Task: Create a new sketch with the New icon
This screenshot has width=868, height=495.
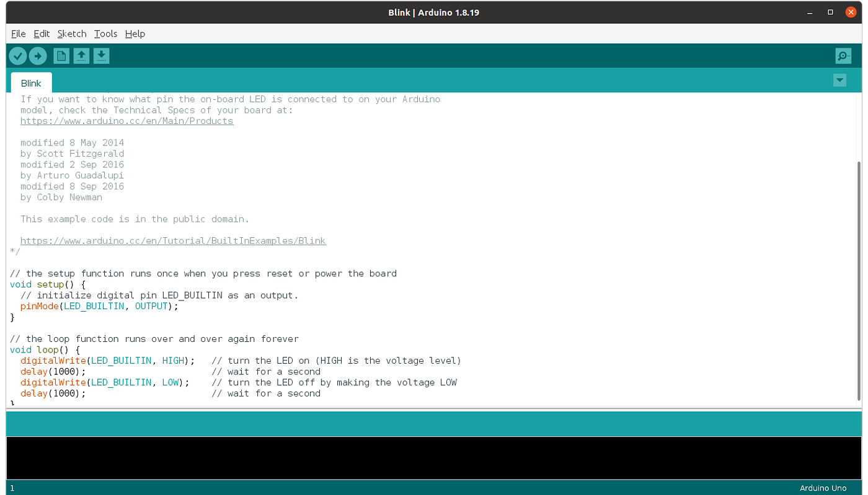Action: pos(61,56)
